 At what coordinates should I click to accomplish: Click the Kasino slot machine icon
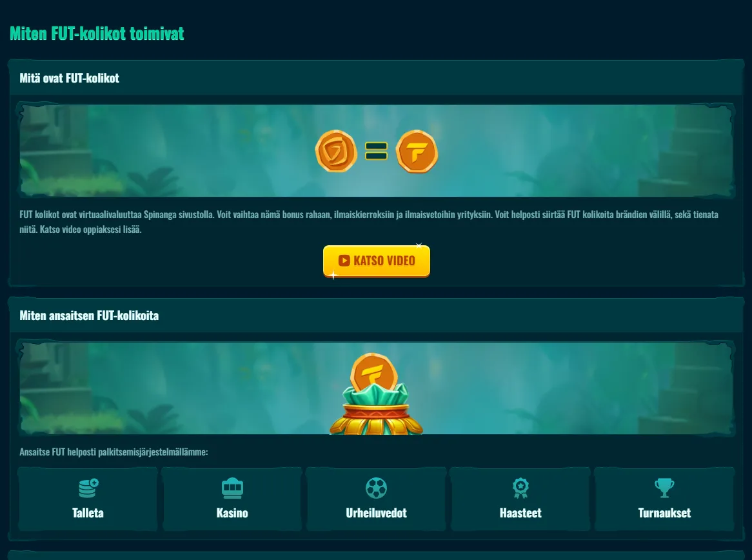pos(232,488)
